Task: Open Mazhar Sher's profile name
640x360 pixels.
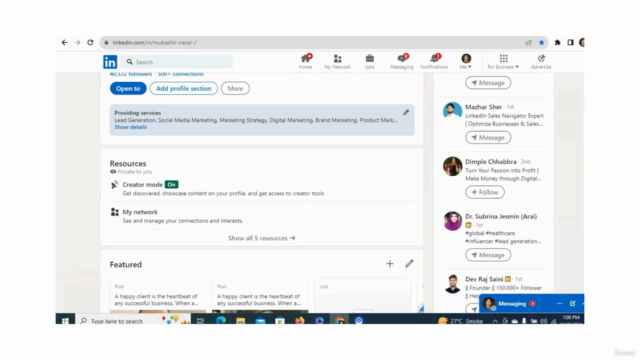Action: pyautogui.click(x=483, y=107)
